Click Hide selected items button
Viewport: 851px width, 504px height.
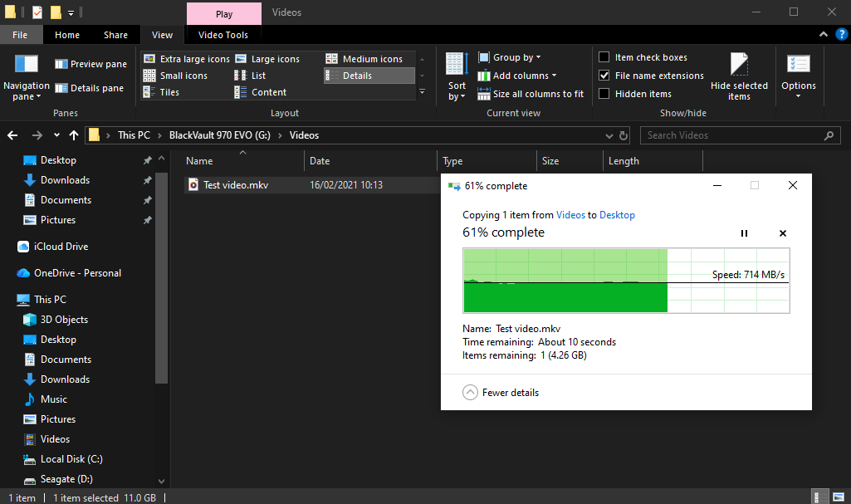tap(739, 76)
